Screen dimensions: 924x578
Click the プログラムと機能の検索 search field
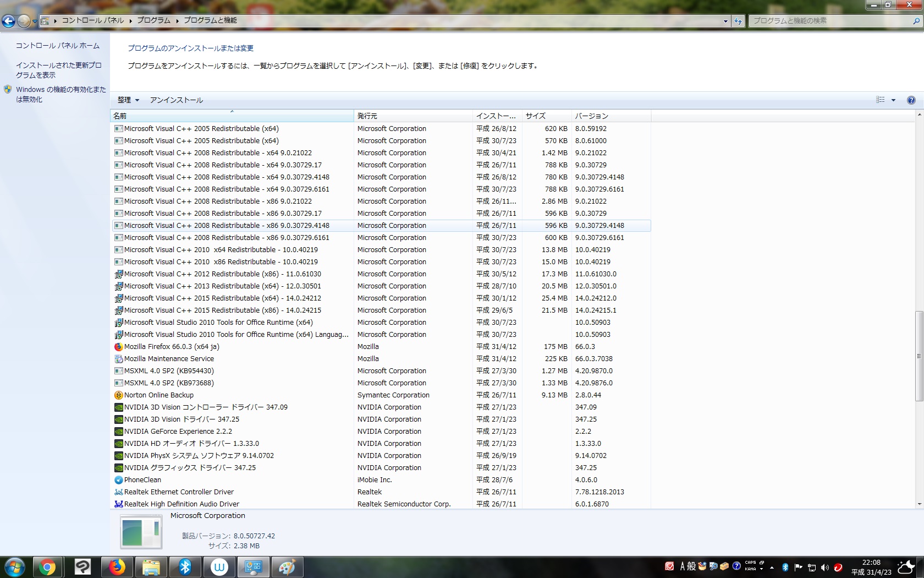[829, 21]
